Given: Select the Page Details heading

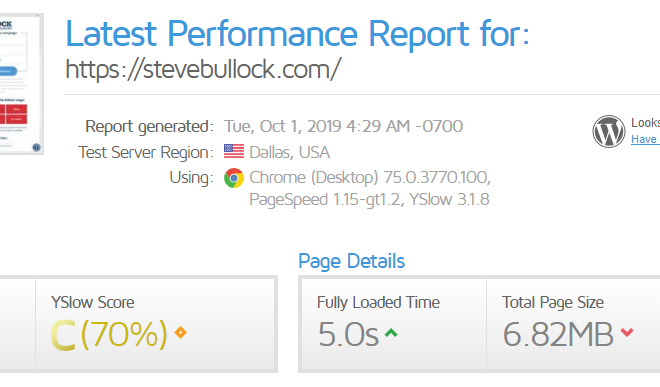Looking at the screenshot, I should point(351,261).
